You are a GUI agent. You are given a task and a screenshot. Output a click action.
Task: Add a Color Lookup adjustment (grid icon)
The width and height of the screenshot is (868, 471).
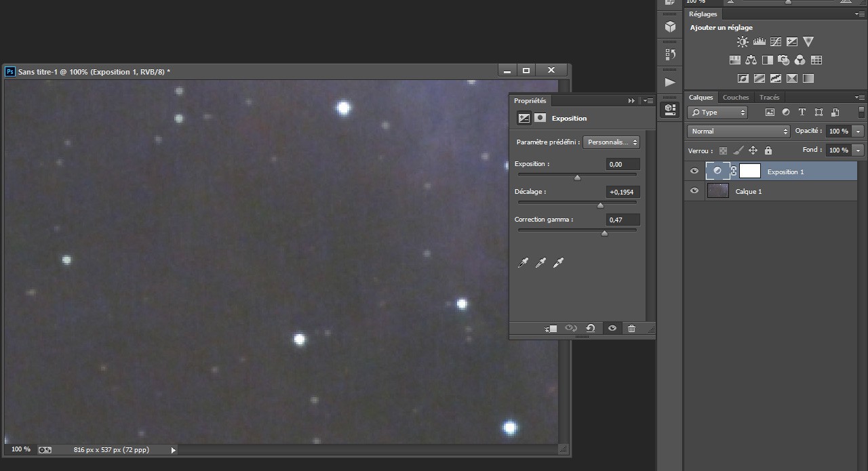[816, 60]
